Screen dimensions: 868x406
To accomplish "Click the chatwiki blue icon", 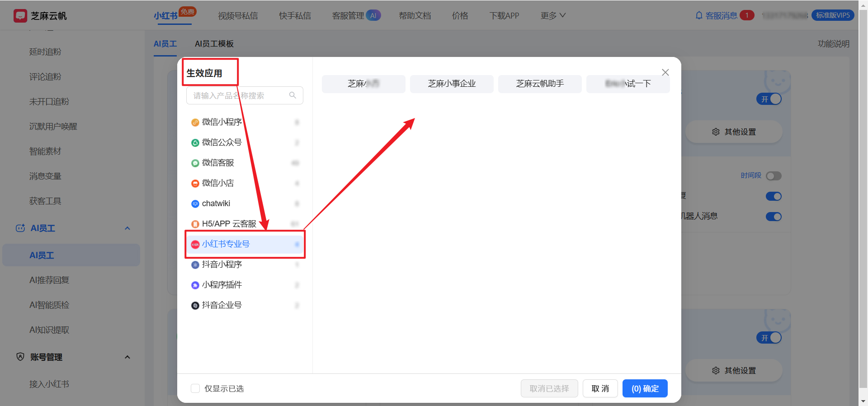I will [195, 204].
